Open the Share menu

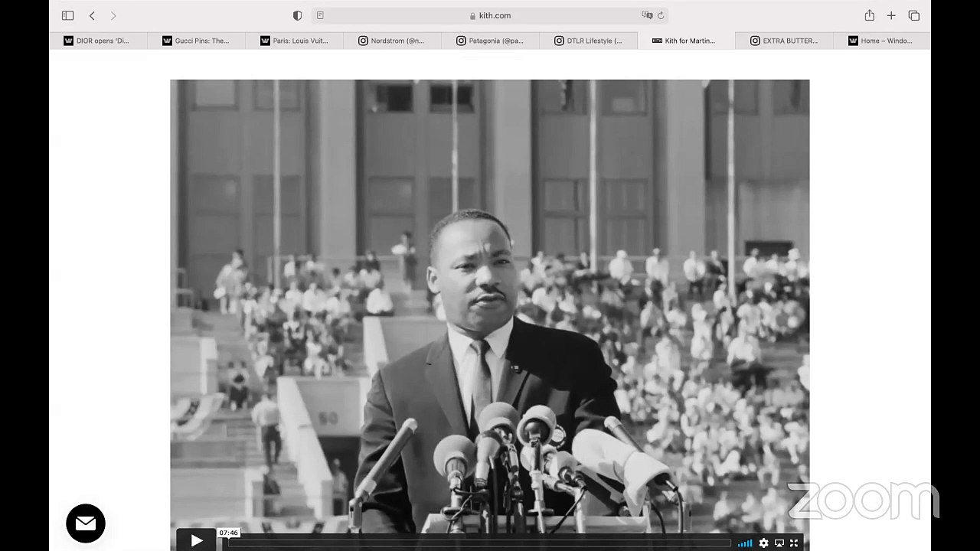tap(869, 15)
